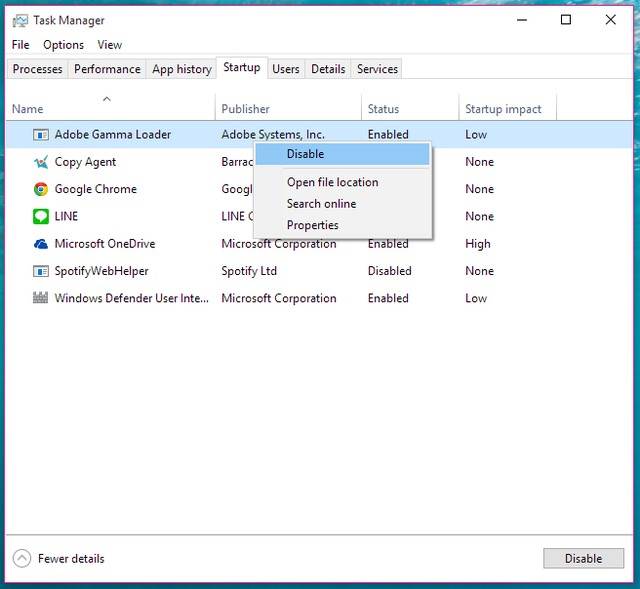Click the SpotifyWebHelper row icon
Screen dimensions: 640x589
click(x=40, y=271)
